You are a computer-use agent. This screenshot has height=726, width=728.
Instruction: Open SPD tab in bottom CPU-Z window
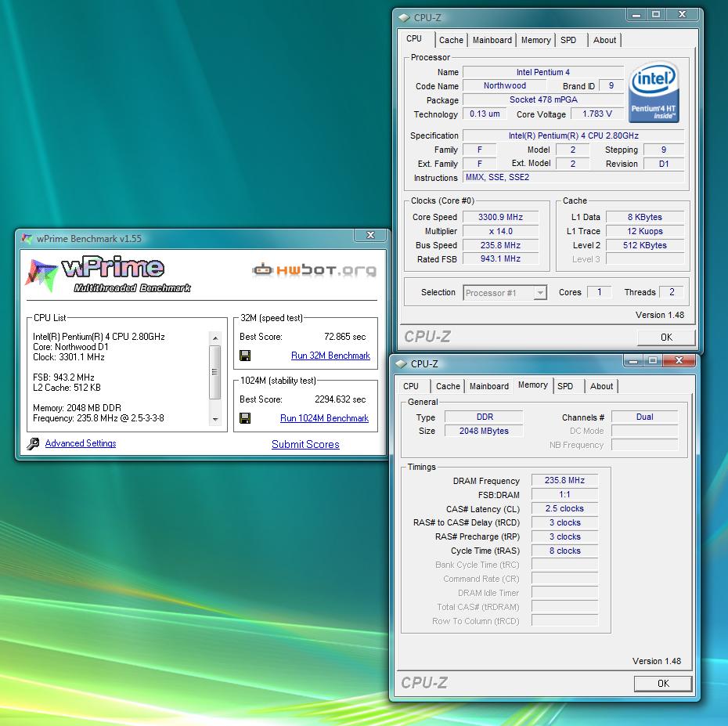(x=565, y=386)
